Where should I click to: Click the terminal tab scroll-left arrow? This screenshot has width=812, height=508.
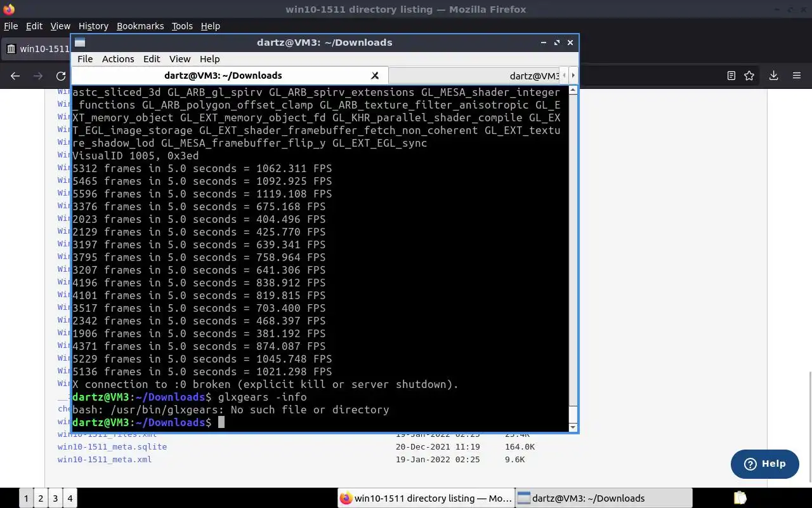tap(564, 76)
